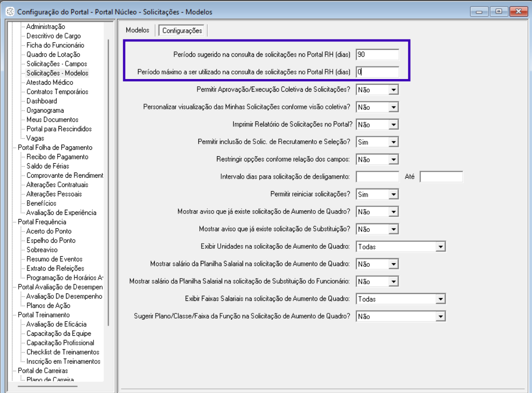This screenshot has width=532, height=393.
Task: Click the Até field for desligamento interval
Action: click(441, 177)
